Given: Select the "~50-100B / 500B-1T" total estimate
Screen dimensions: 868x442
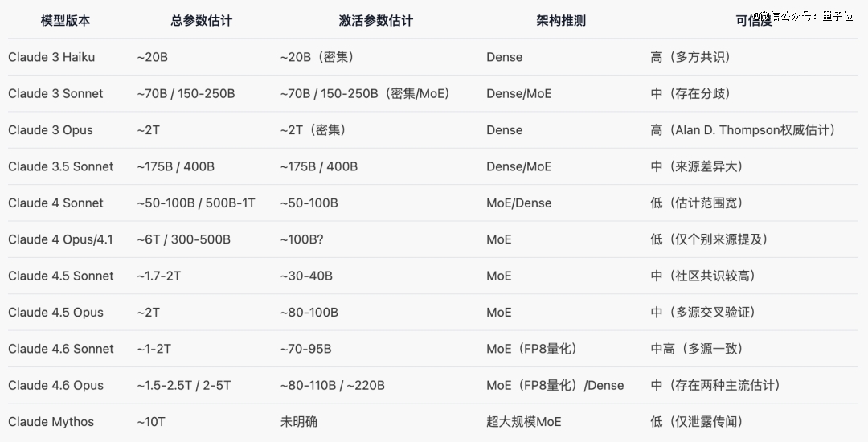Looking at the screenshot, I should (x=195, y=203).
